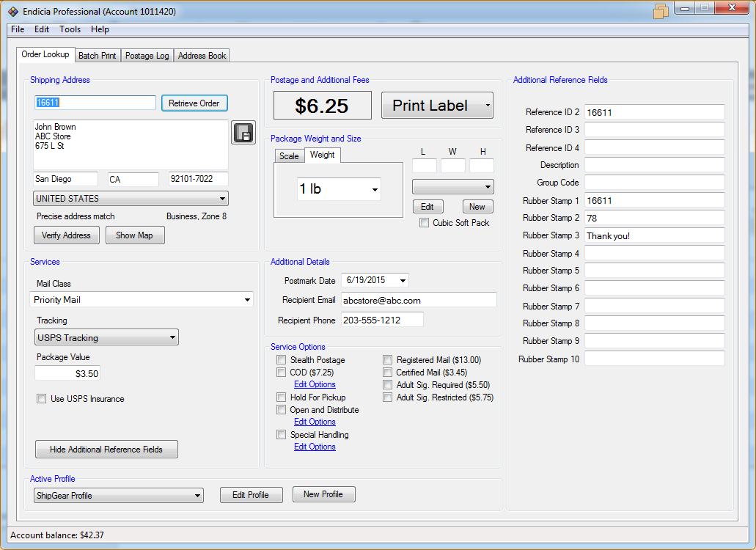Select the Weight tab
The image size is (756, 550).
[x=322, y=155]
